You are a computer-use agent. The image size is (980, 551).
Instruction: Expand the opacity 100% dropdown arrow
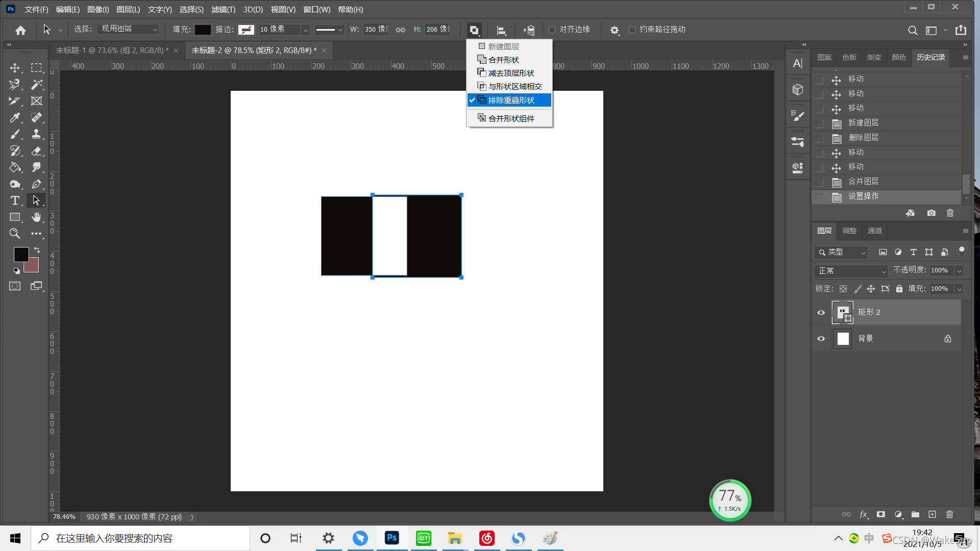(x=959, y=271)
